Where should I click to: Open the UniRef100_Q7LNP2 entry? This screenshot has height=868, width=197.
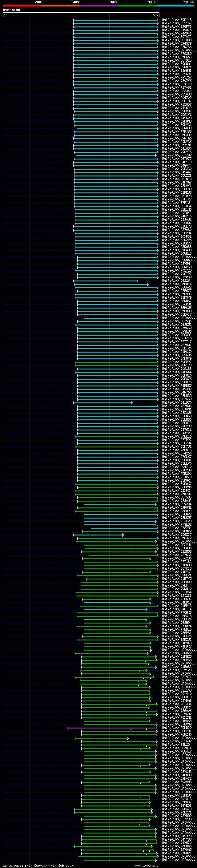click(177, 515)
